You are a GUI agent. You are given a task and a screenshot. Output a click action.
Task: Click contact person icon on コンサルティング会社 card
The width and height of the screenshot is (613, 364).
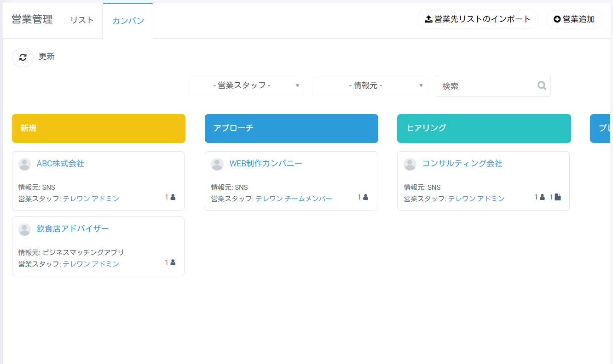click(x=542, y=197)
